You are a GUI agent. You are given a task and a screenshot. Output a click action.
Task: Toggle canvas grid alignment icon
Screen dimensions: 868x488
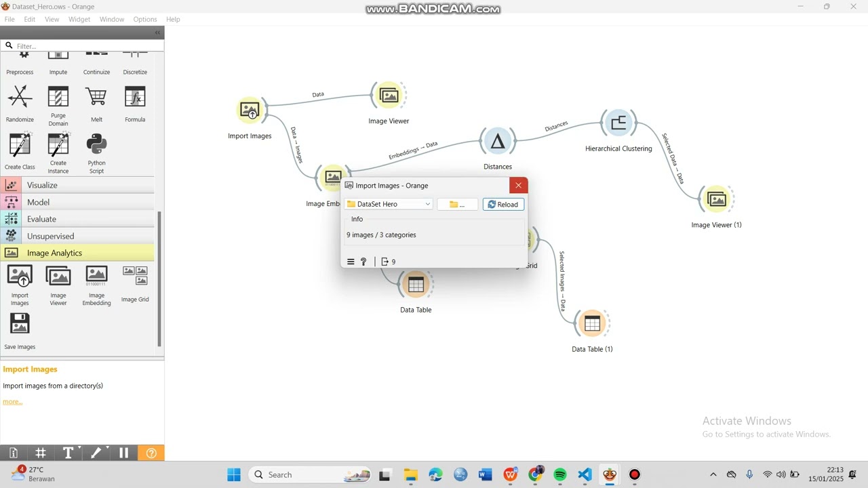(x=41, y=453)
